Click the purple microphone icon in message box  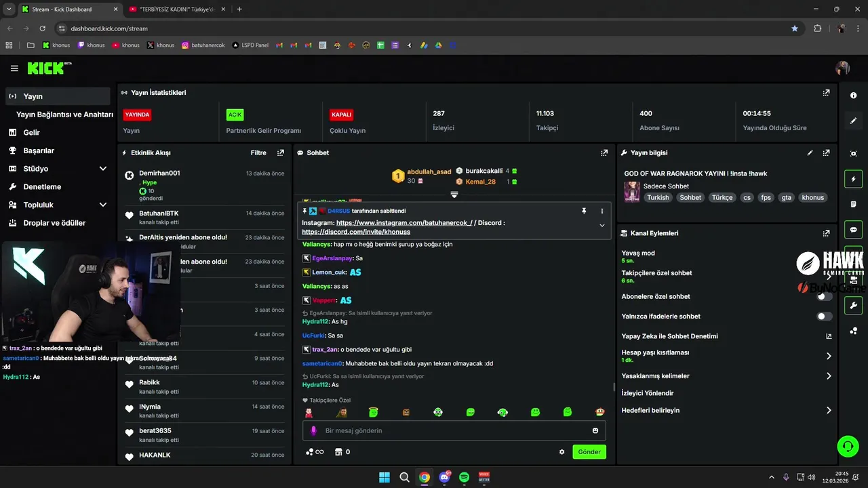[x=313, y=430]
